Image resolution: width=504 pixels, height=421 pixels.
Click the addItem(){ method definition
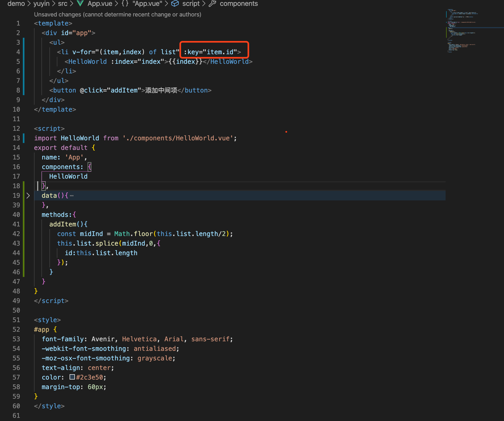click(68, 224)
